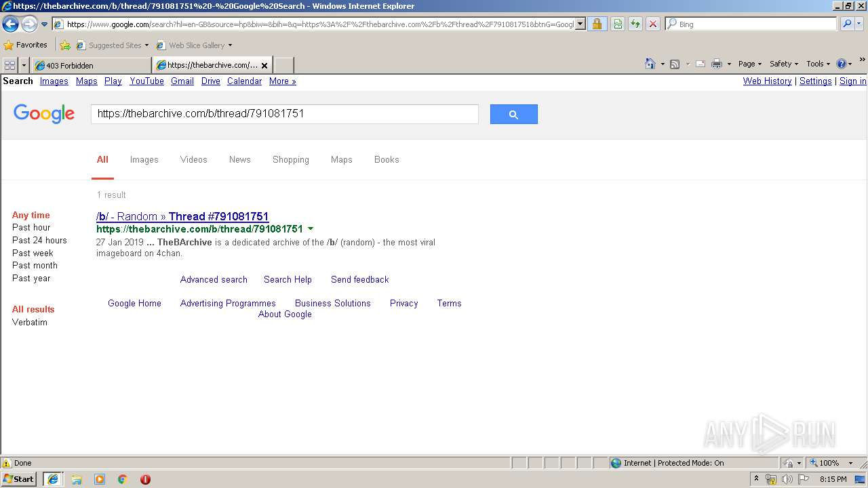Click the RSS Feeds icon
This screenshot has height=488, width=868.
tap(675, 64)
